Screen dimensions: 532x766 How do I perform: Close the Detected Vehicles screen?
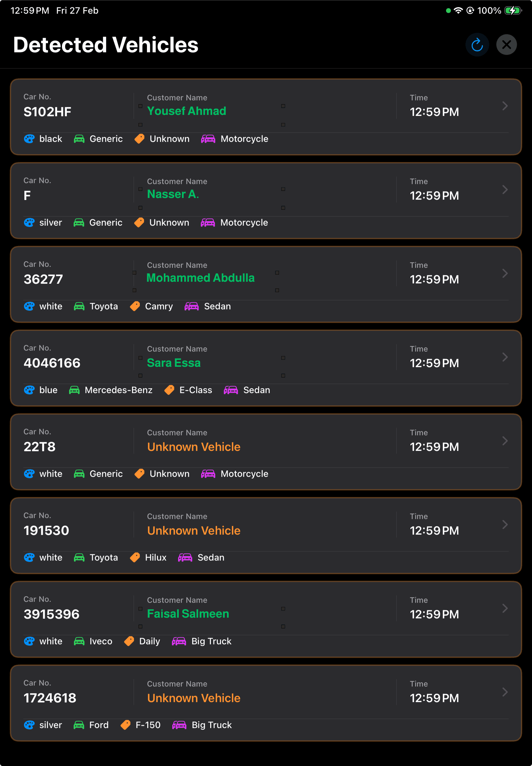[506, 44]
